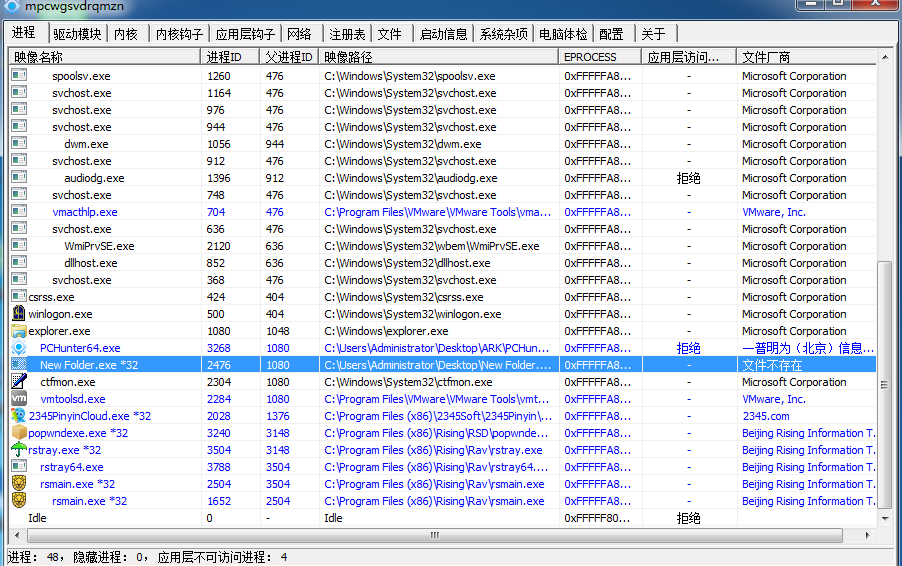Click the PCHunter64.exe icon
Viewport: 902px width, 566px height.
pyautogui.click(x=19, y=347)
